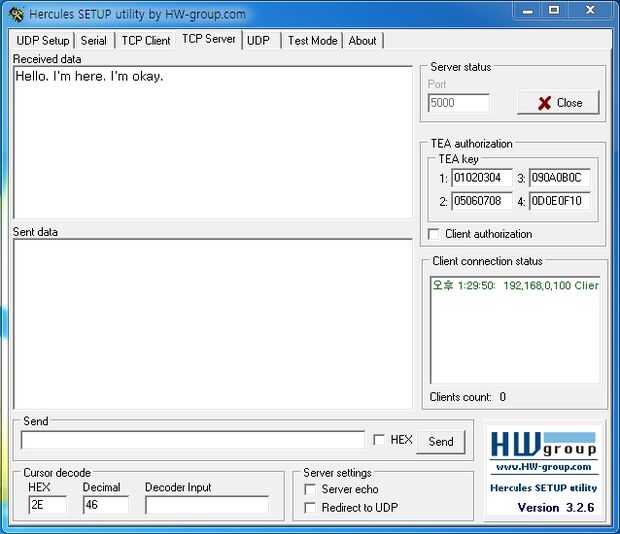Click the 'Hello. I'm here. I'm okay.' text
The height and width of the screenshot is (534, 620).
(89, 76)
